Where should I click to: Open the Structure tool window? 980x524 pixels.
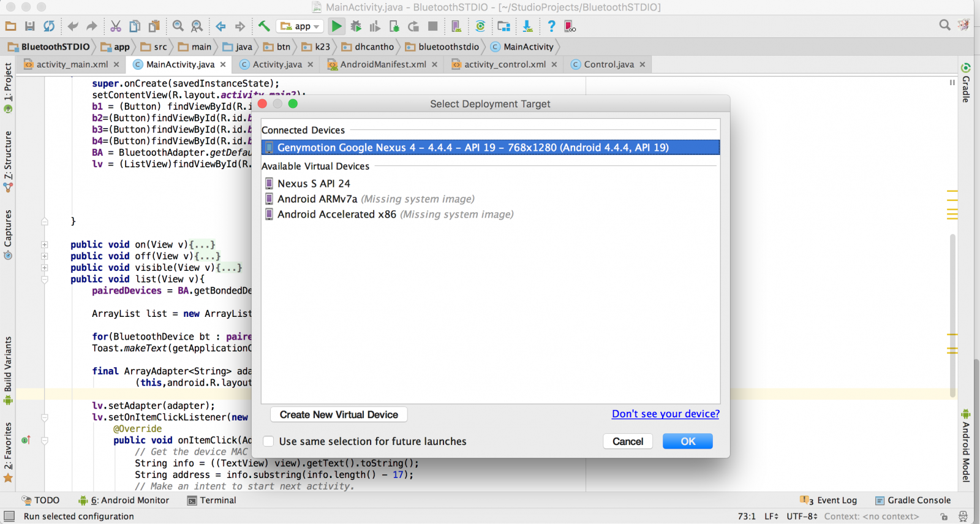click(8, 162)
